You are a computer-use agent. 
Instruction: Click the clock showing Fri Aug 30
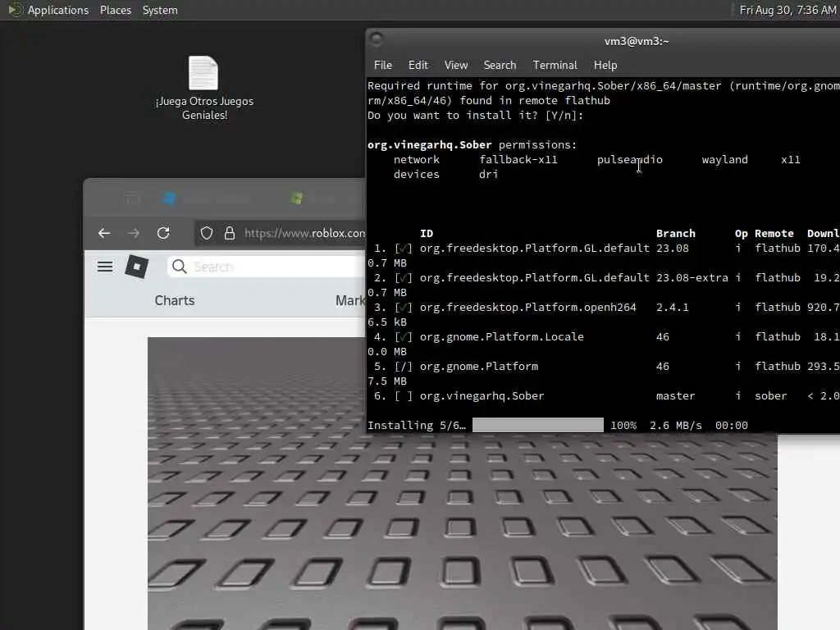click(787, 10)
